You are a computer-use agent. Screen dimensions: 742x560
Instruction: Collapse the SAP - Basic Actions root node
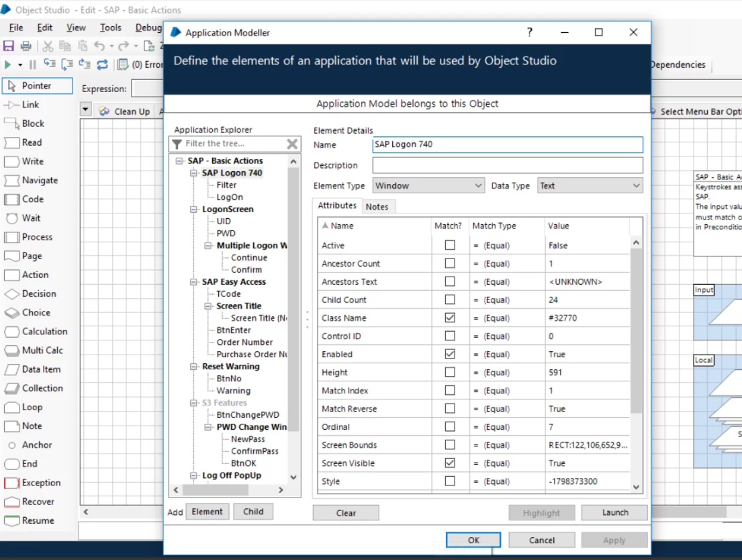(x=179, y=161)
